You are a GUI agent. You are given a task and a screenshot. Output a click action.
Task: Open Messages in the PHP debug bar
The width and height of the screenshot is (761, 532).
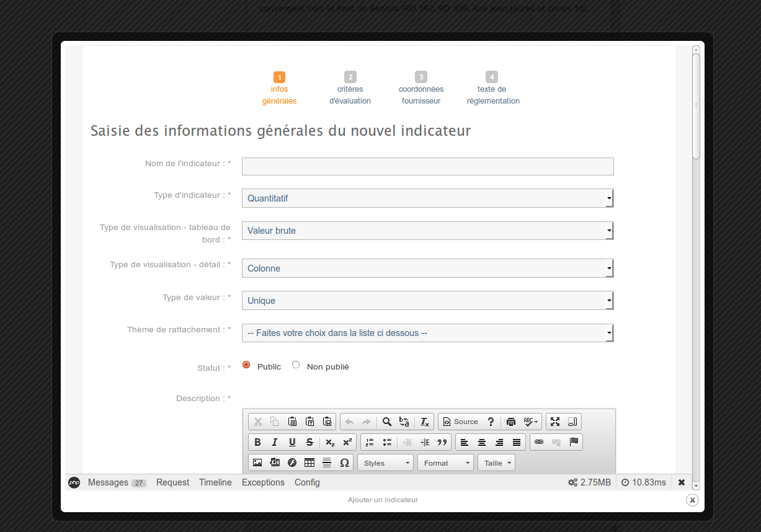tap(117, 482)
